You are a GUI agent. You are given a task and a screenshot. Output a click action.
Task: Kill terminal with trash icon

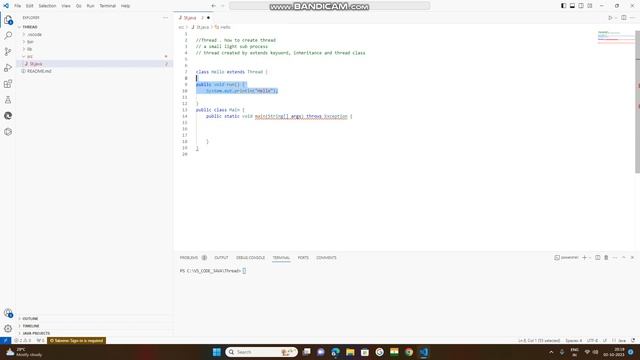coord(606,258)
